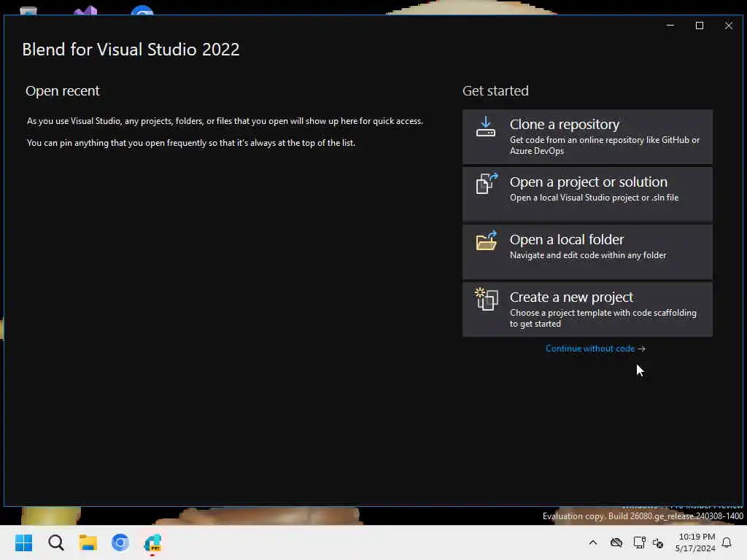Screen dimensions: 747x560
Task: Start Create a new project
Action: pos(587,309)
